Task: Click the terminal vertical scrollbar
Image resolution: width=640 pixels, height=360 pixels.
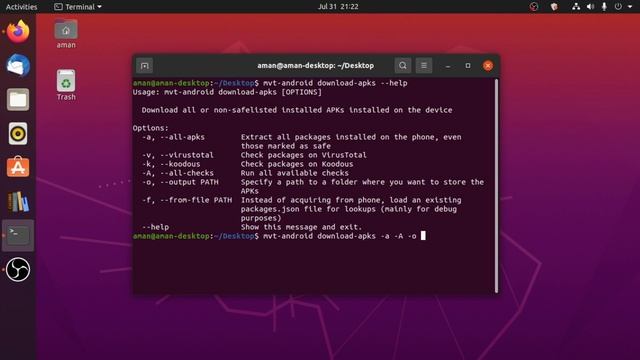Action: (496, 185)
